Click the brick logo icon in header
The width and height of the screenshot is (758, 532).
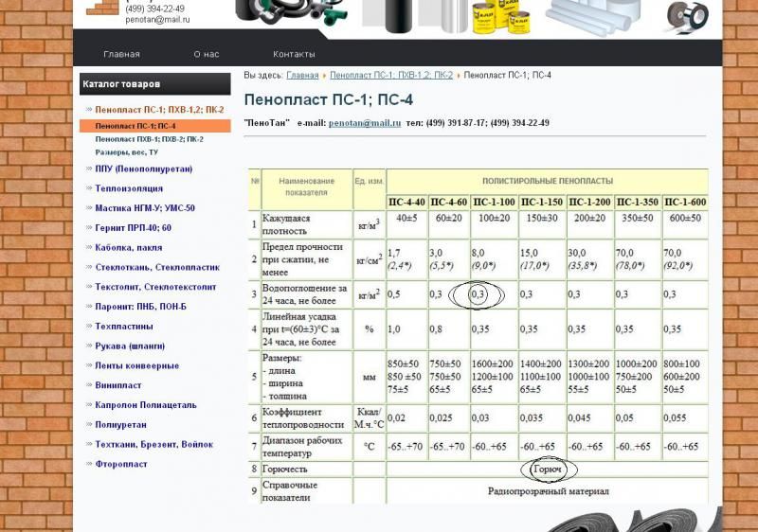point(101,8)
